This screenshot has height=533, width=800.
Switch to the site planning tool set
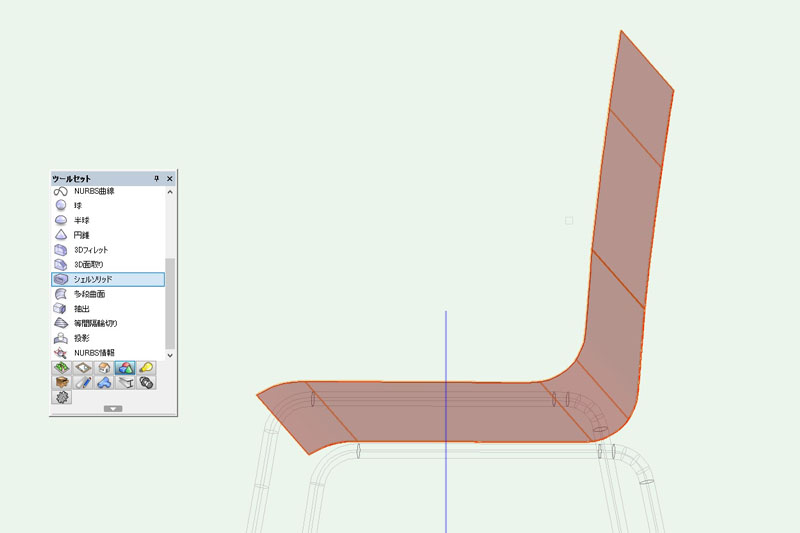(62, 368)
